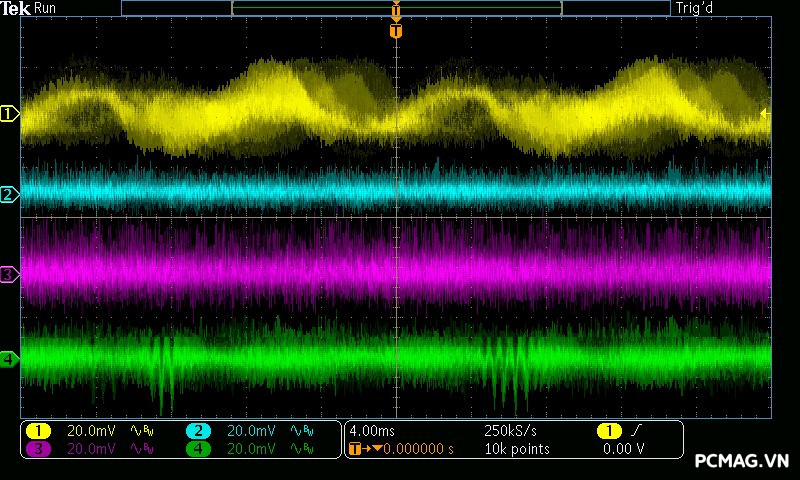The height and width of the screenshot is (480, 800).
Task: Click the yellow channel 1 ground marker
Action: (9, 115)
